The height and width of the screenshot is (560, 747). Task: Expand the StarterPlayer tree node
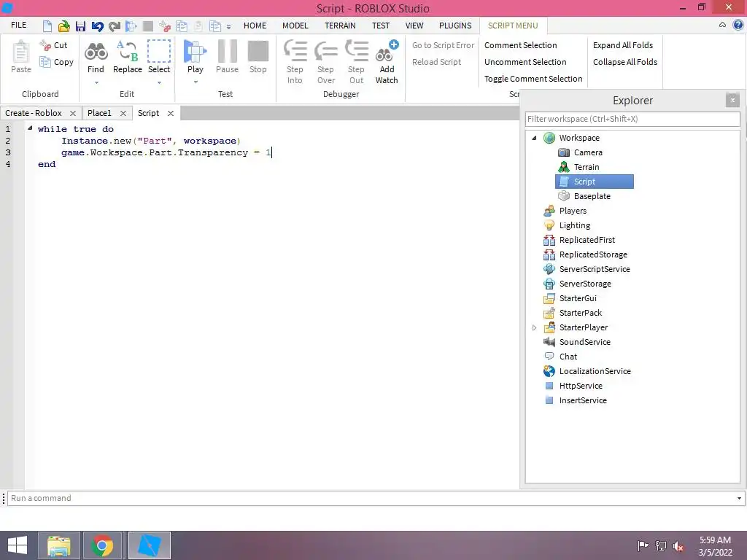click(534, 327)
